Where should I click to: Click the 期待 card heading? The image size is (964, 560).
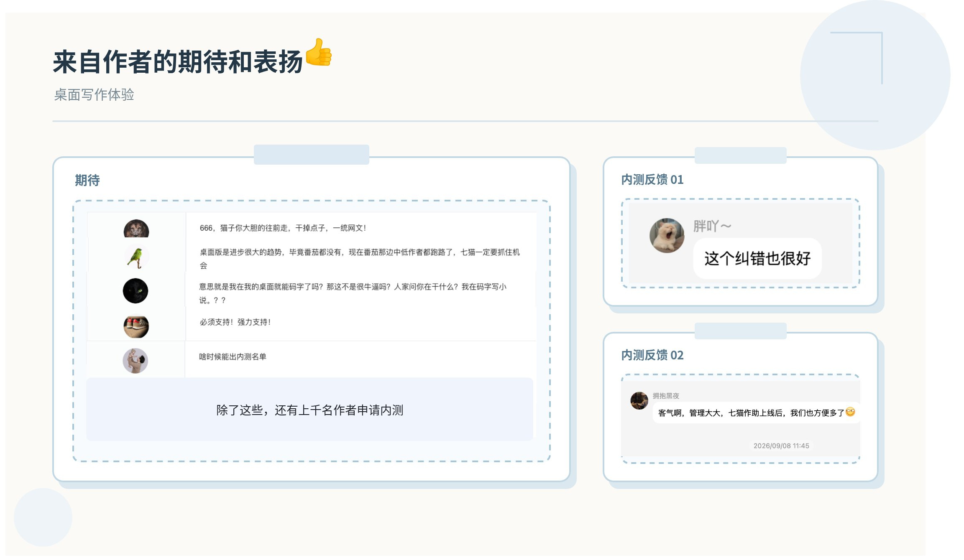click(87, 181)
